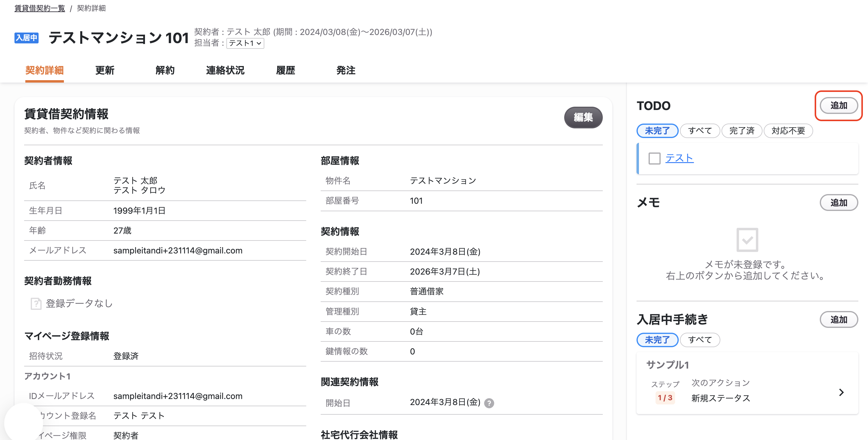868x440 pixels.
Task: Click the 契約開始日 value 2024年3月8日(金)
Action: [x=445, y=252]
